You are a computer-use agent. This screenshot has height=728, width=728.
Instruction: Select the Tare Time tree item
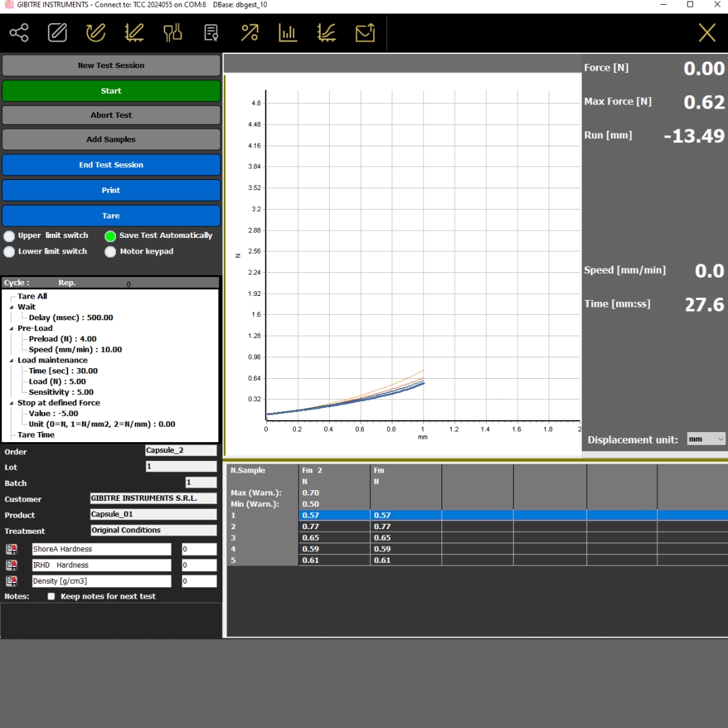tap(36, 435)
